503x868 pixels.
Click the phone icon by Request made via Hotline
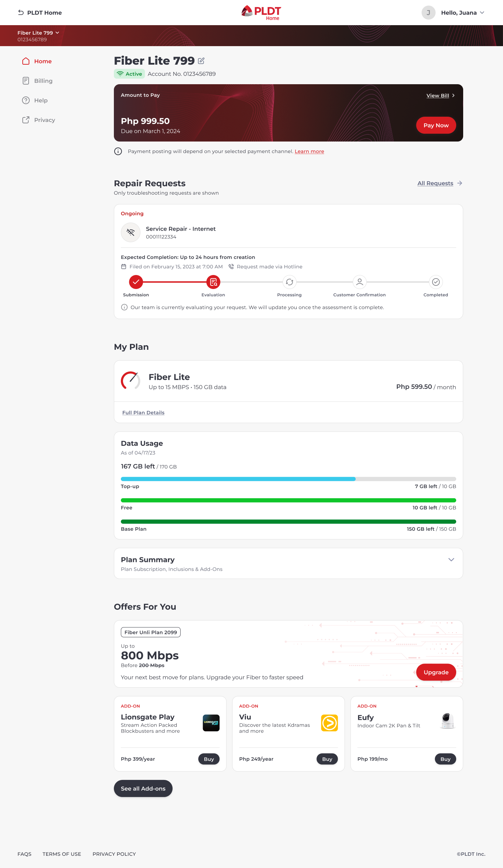click(231, 267)
